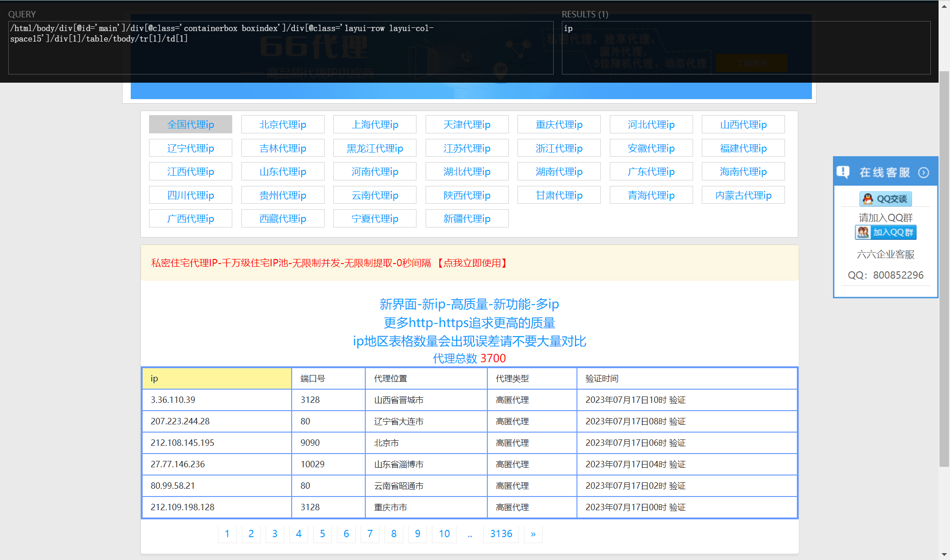This screenshot has height=560, width=950.
Task: Open the 浙江代理ip link
Action: (x=559, y=148)
